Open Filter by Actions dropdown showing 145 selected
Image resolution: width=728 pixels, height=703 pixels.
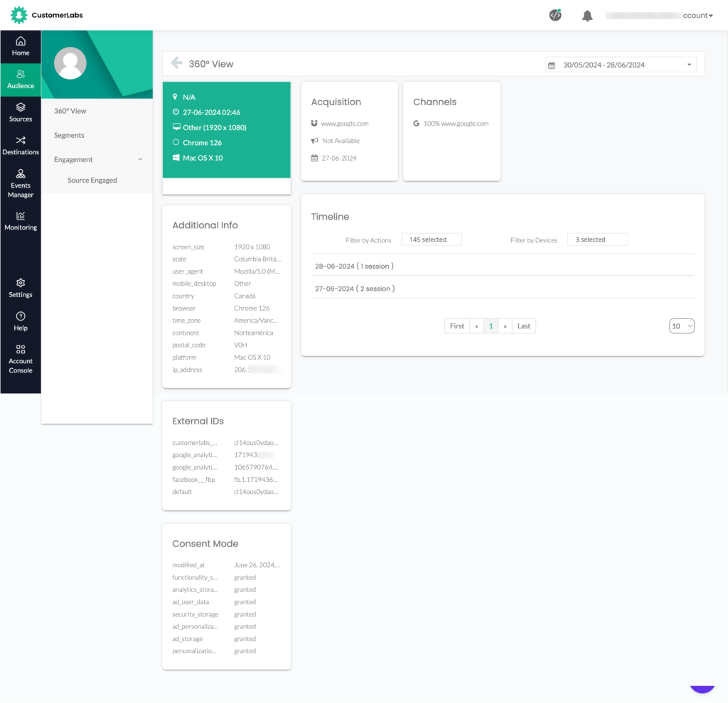point(432,240)
